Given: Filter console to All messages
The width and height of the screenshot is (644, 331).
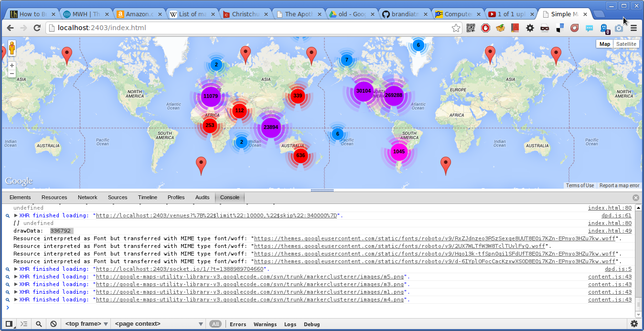Looking at the screenshot, I should pyautogui.click(x=216, y=324).
